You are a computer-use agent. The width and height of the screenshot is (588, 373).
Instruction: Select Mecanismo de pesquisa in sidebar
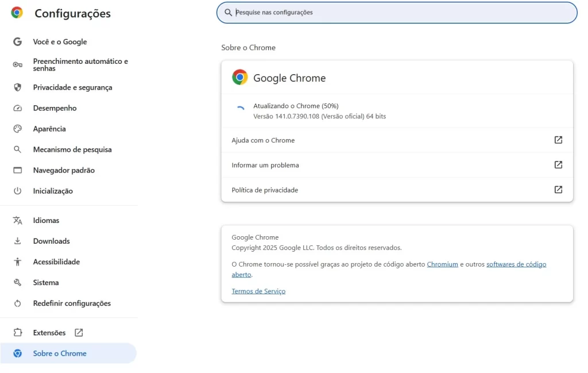click(72, 149)
